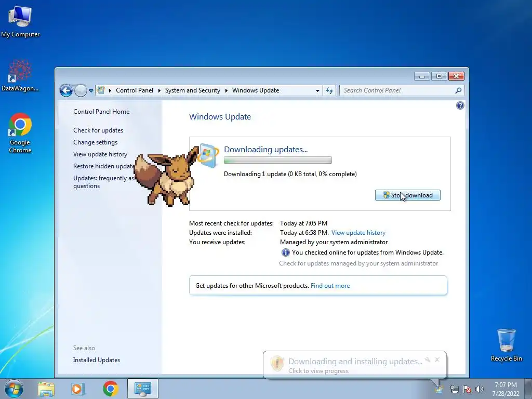Click Show desktop button at taskbar edge
Image resolution: width=532 pixels, height=399 pixels.
[528, 389]
